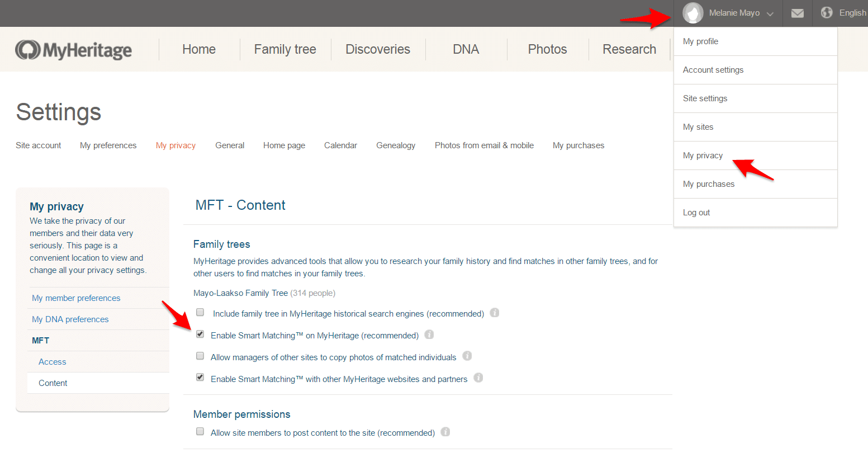Switch to My preferences settings tab
868x457 pixels.
click(108, 145)
